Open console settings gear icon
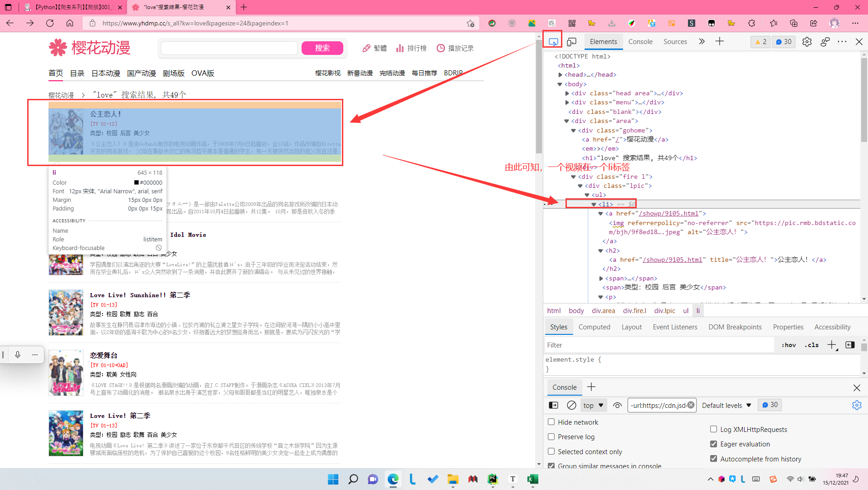This screenshot has height=490, width=868. [857, 405]
